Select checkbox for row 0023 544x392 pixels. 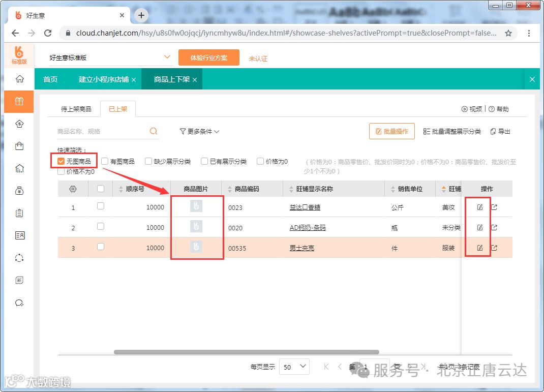[101, 206]
